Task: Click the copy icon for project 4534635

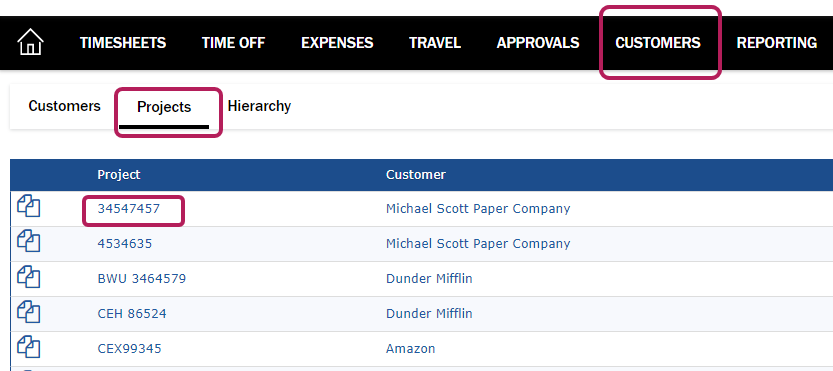Action: tap(29, 241)
